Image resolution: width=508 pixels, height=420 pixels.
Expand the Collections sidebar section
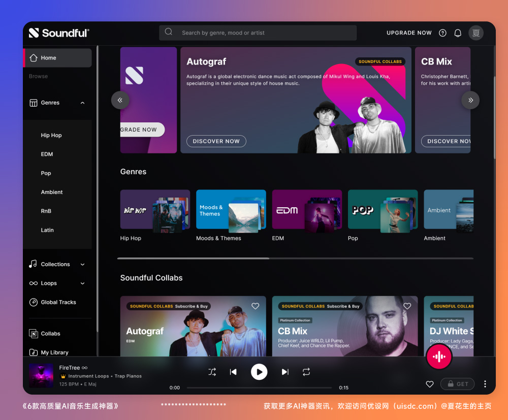tap(83, 265)
